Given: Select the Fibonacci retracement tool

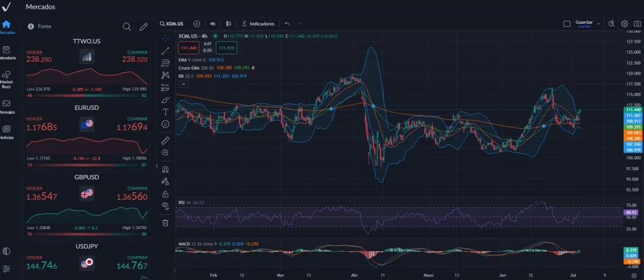Looking at the screenshot, I should pyautogui.click(x=165, y=63).
